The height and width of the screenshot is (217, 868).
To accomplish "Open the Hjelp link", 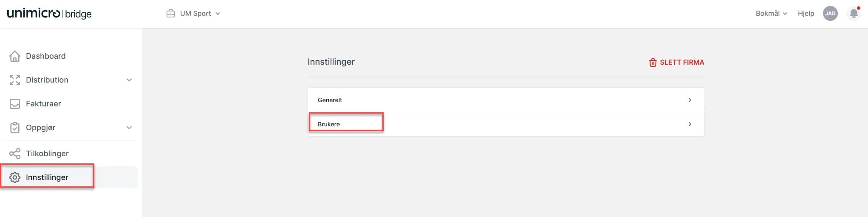I will coord(806,14).
